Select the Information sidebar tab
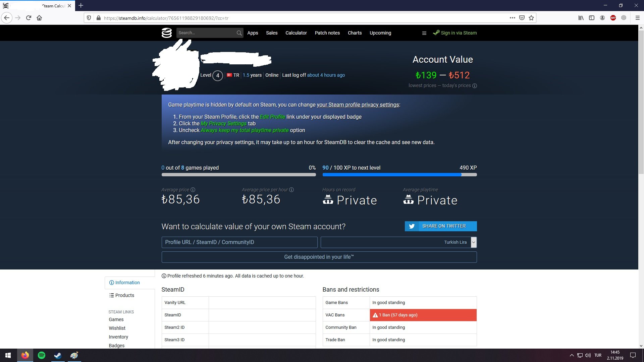Image resolution: width=644 pixels, height=362 pixels. [130, 283]
